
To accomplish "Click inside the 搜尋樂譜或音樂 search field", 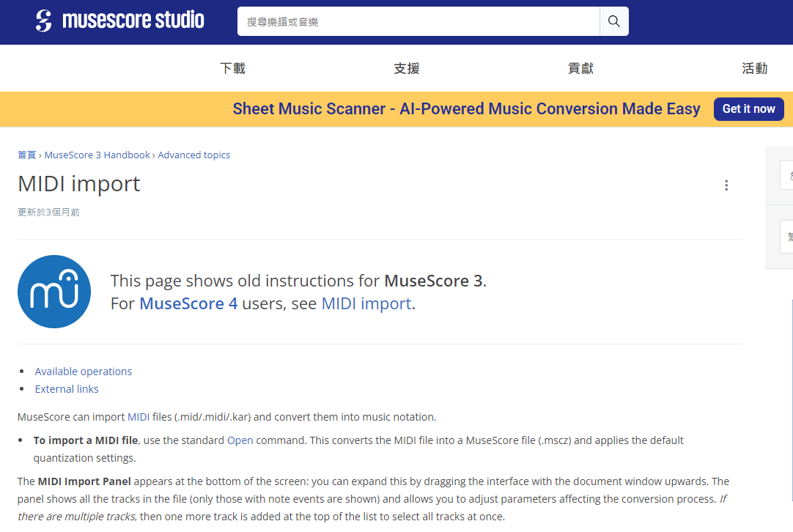I will pyautogui.click(x=418, y=21).
